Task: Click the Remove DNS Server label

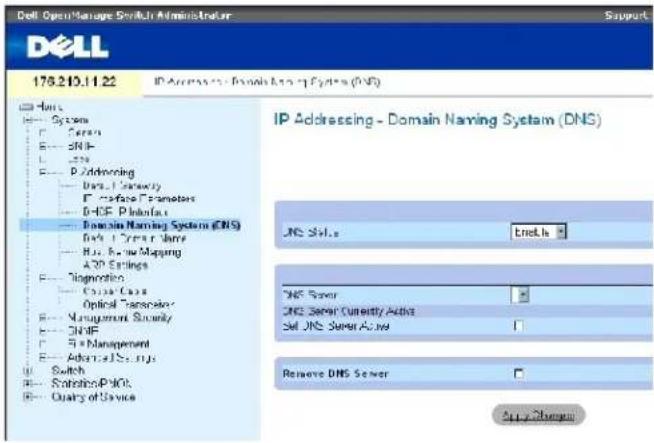Action: [x=335, y=374]
